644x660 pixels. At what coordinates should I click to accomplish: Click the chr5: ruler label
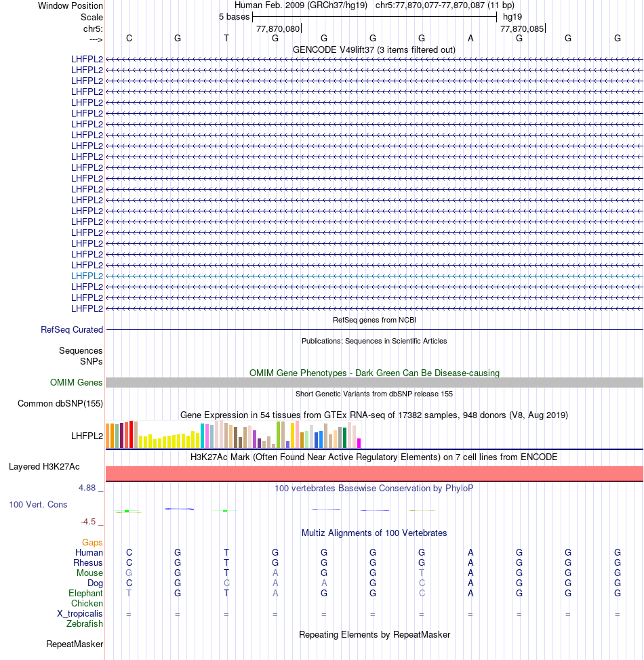[93, 28]
